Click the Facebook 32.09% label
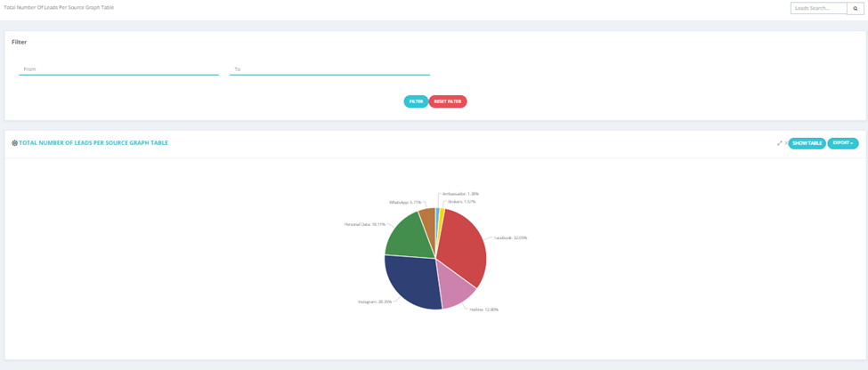Image resolution: width=868 pixels, height=370 pixels. point(510,237)
